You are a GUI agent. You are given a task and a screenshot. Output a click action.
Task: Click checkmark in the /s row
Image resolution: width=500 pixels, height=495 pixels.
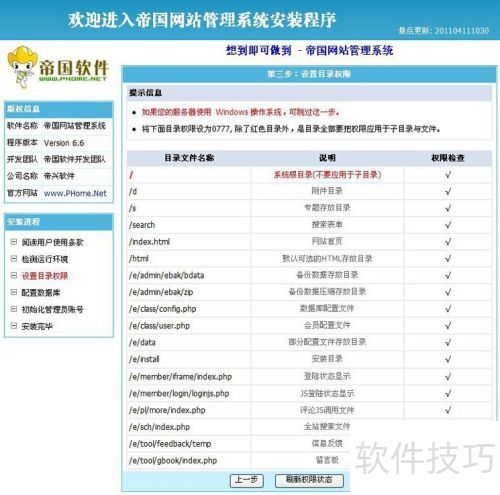tap(448, 208)
